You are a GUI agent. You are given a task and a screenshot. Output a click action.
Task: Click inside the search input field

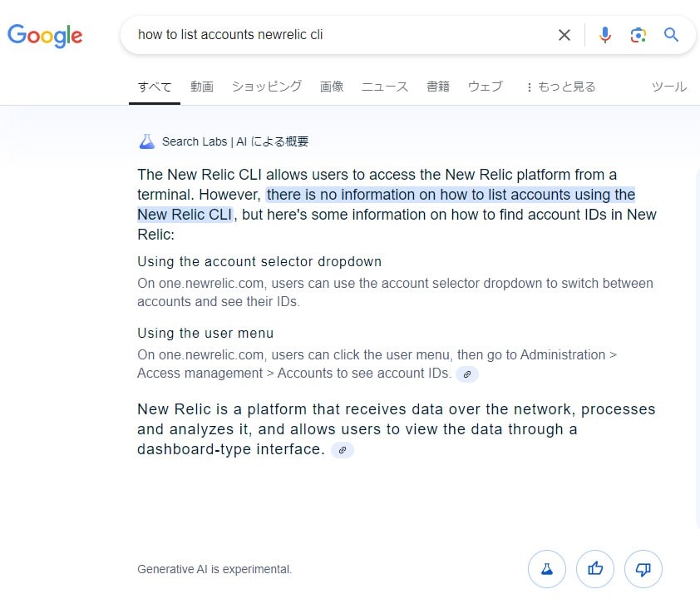point(333,35)
